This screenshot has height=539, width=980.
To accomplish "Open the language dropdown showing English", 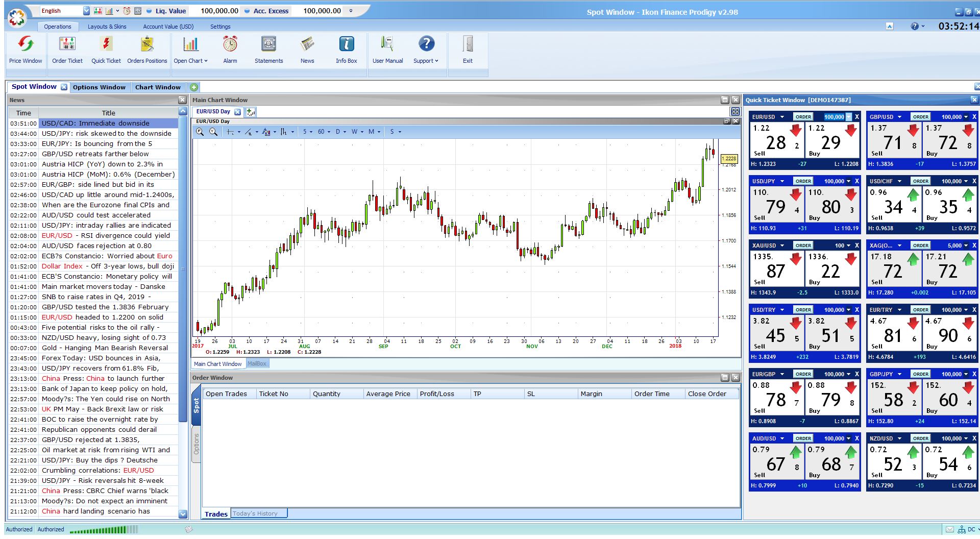I will tap(86, 11).
